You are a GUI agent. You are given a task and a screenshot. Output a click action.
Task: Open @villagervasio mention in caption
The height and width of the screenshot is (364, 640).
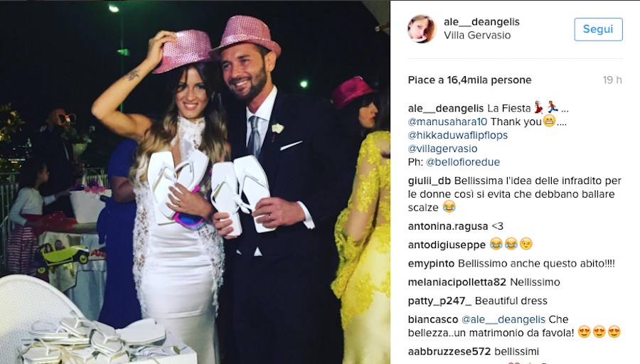coord(443,149)
